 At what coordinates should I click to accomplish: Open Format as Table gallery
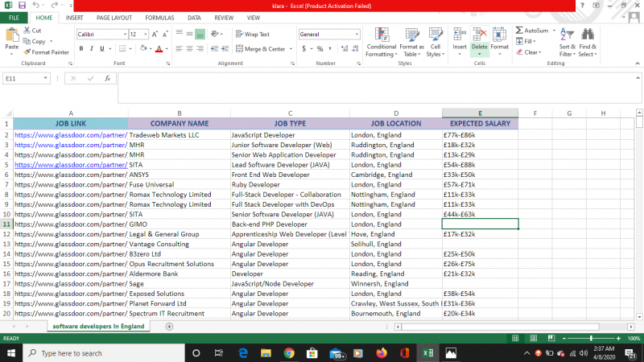point(411,43)
